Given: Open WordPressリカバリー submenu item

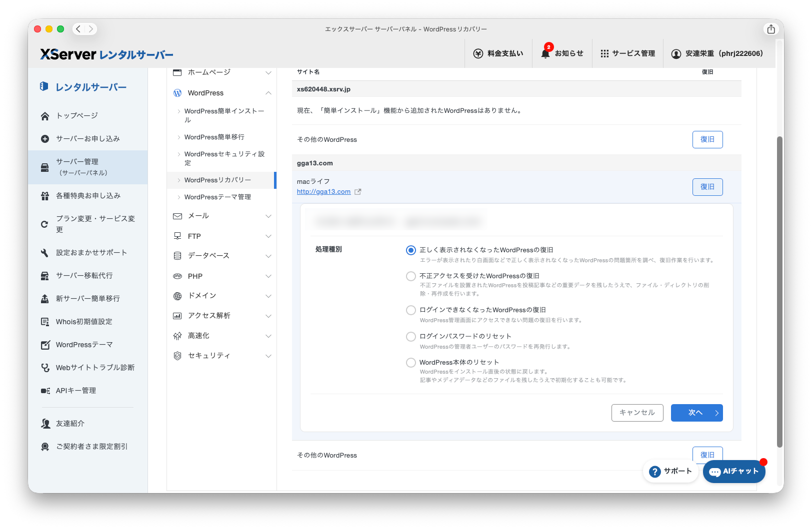Looking at the screenshot, I should click(x=221, y=180).
